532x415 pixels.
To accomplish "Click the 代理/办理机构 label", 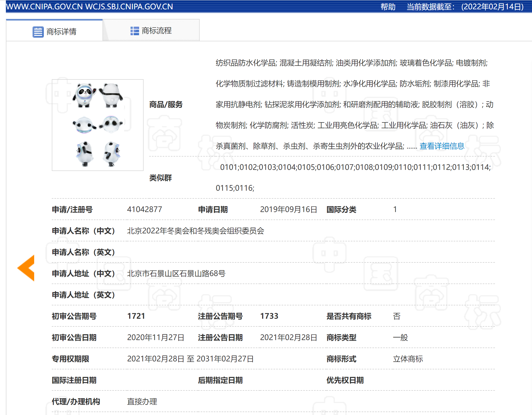I will tap(76, 401).
